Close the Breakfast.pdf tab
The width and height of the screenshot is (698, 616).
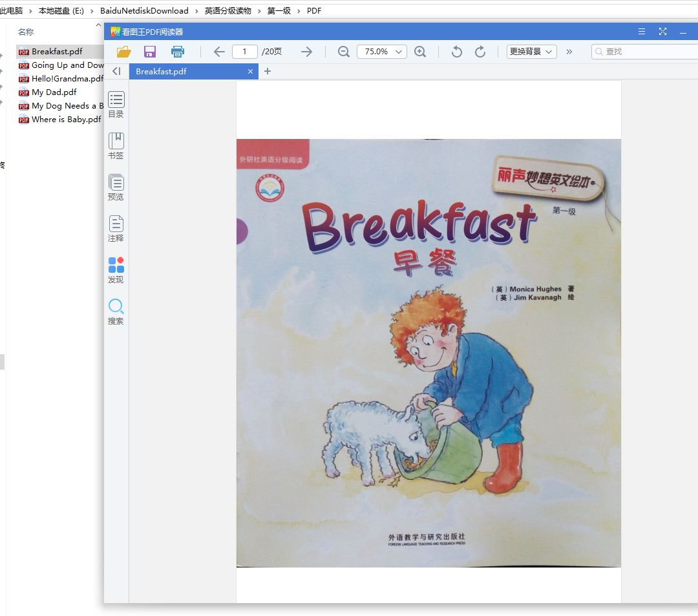click(251, 71)
